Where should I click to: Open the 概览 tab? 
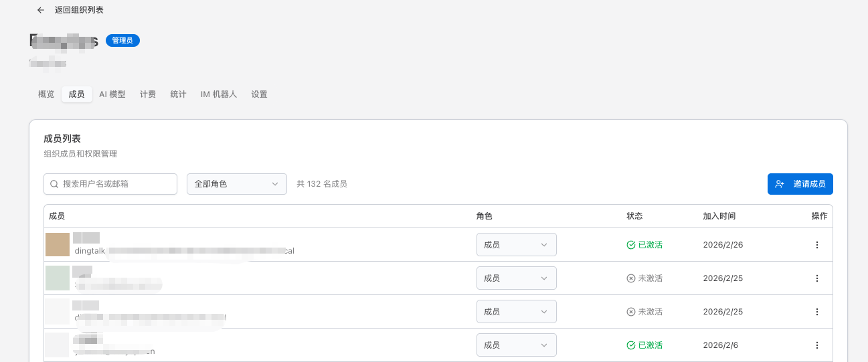(46, 94)
